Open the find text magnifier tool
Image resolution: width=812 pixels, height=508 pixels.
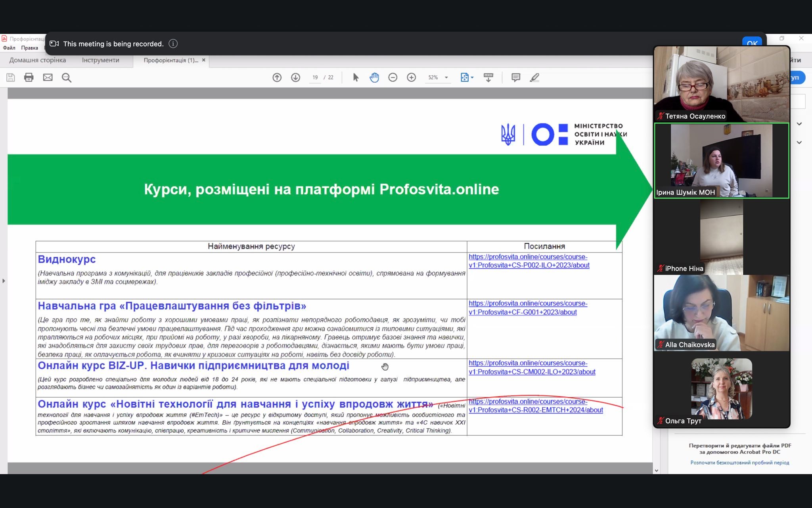click(x=67, y=77)
